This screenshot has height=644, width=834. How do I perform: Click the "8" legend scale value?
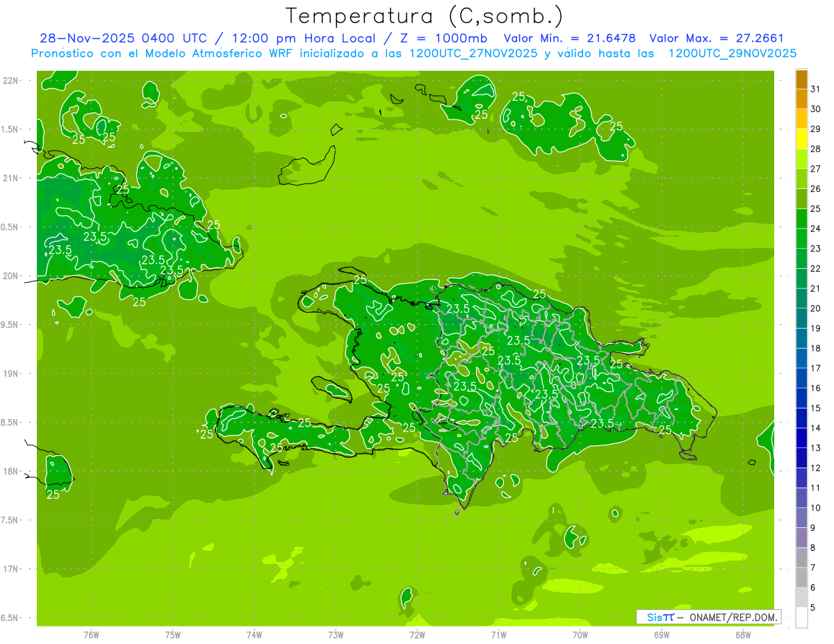(x=813, y=547)
